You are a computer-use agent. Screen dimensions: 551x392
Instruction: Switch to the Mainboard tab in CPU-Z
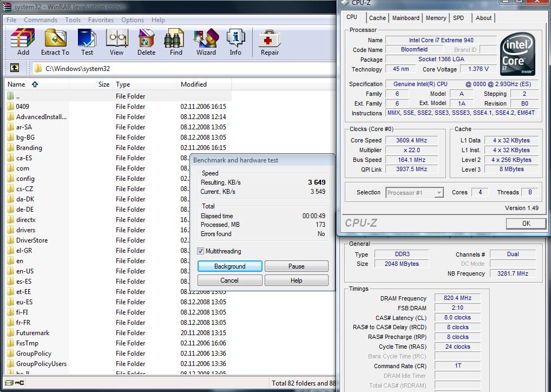click(406, 18)
